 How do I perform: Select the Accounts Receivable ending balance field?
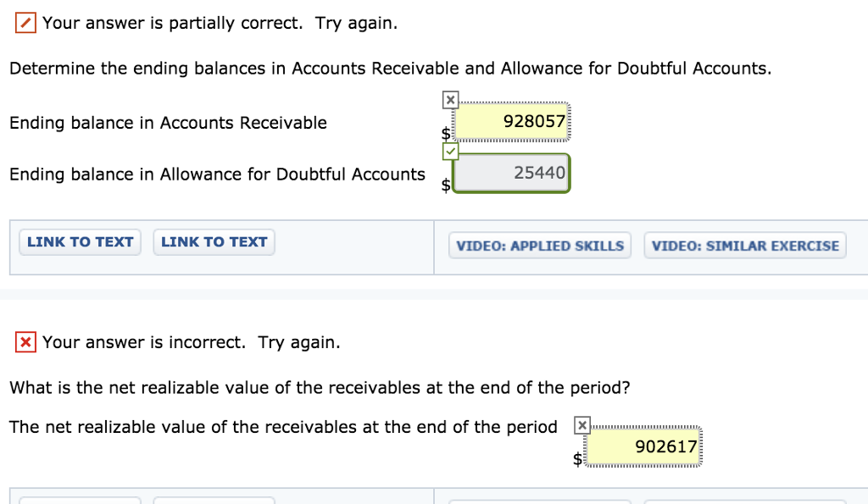click(x=511, y=121)
